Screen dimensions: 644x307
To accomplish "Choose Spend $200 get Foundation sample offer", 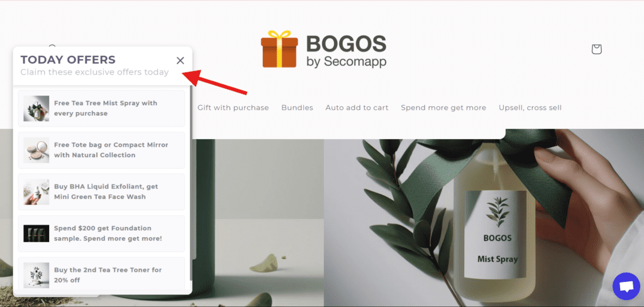I will [101, 233].
